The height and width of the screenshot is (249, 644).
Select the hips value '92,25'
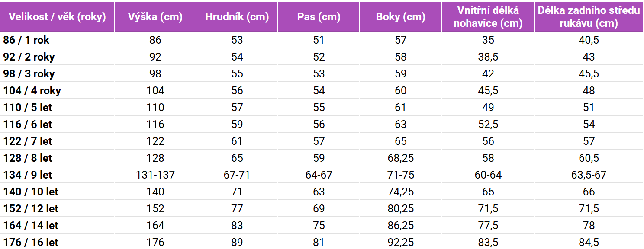coord(401,243)
